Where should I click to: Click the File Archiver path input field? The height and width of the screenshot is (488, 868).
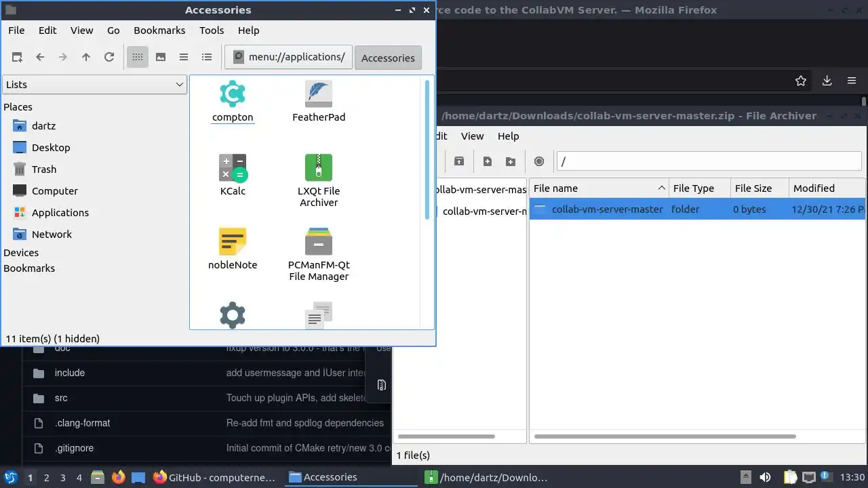coord(709,161)
